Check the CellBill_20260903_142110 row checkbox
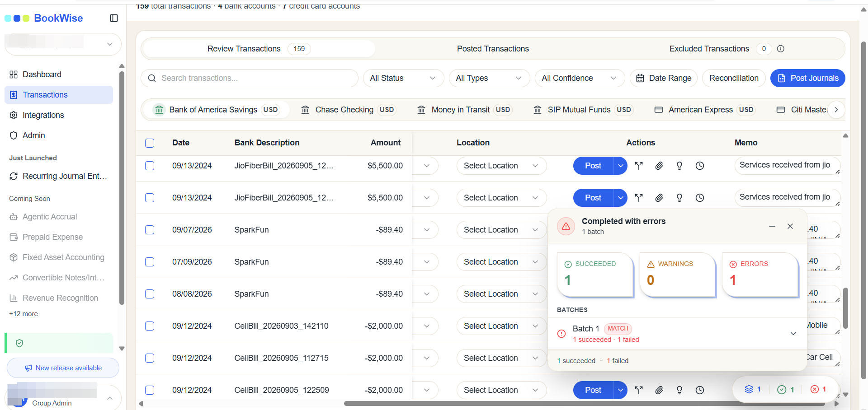Screen dimensions: 868x410 [x=150, y=326]
